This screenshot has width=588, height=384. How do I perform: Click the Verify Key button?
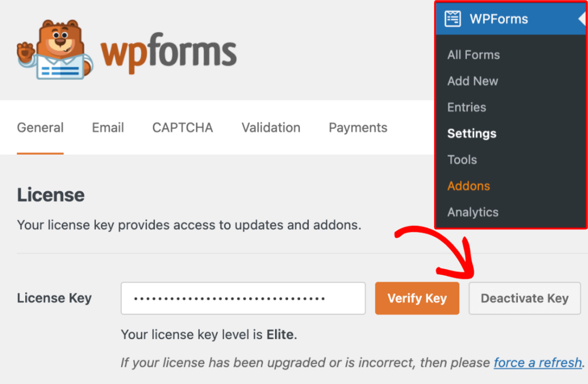(x=417, y=298)
